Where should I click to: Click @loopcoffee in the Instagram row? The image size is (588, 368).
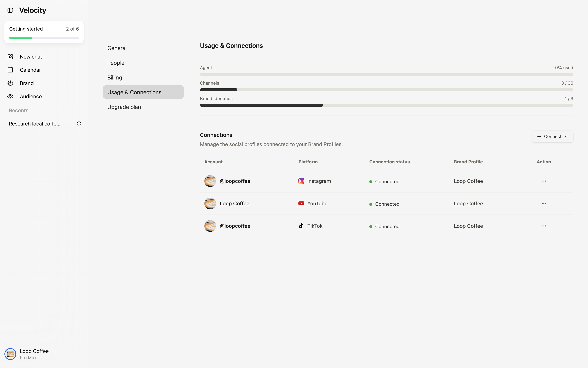235,181
